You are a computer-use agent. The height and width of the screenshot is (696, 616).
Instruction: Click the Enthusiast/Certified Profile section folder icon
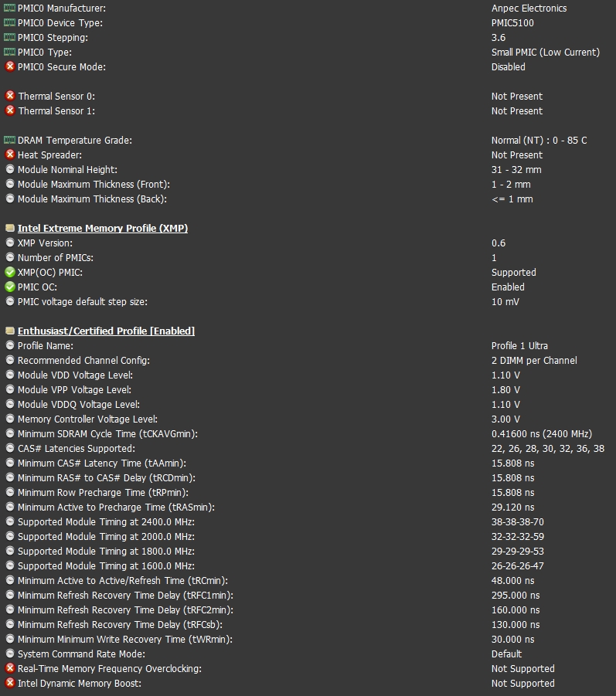click(10, 331)
